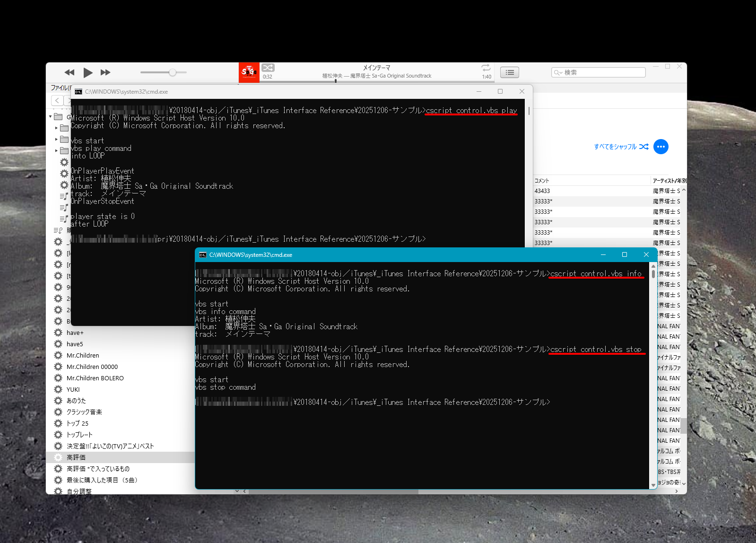Click the gear icon beside YUKI playlist
The width and height of the screenshot is (756, 543).
point(58,389)
